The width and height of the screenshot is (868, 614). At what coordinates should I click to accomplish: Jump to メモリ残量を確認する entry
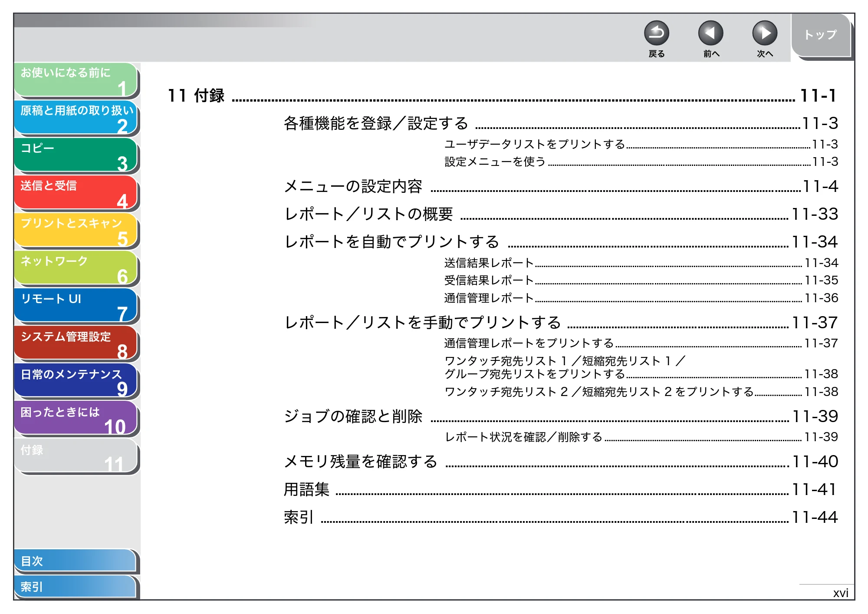tap(561, 462)
